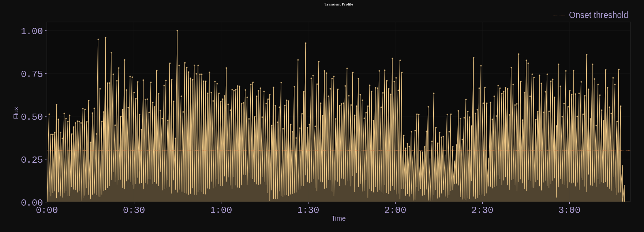This screenshot has width=644, height=232.
Task: Click the 0:30 time tick label
Action: point(134,210)
